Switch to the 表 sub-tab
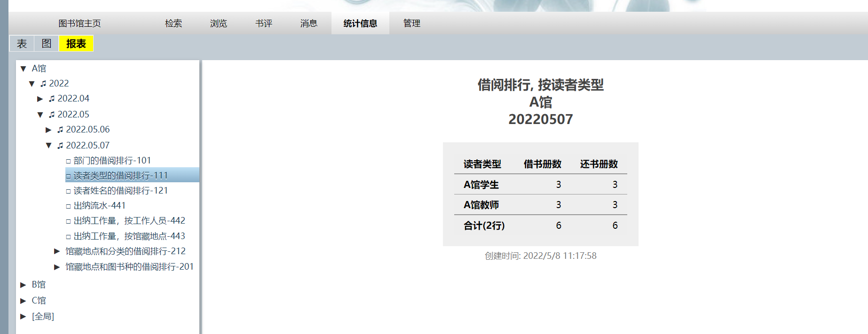 22,44
